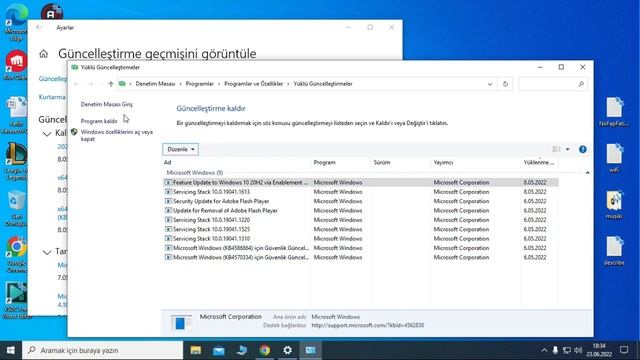Select the KB4570334 Güvenlik Güncel row

pos(360,258)
